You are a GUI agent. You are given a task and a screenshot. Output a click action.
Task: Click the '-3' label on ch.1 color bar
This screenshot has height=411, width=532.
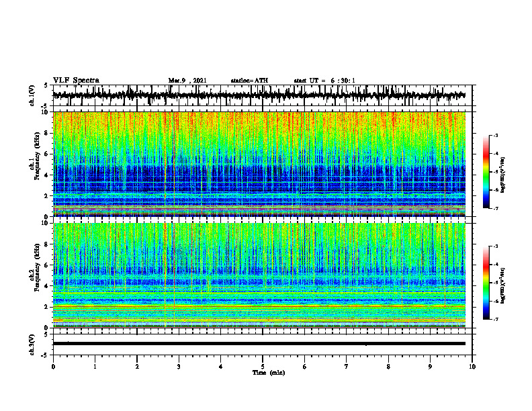tap(496, 136)
